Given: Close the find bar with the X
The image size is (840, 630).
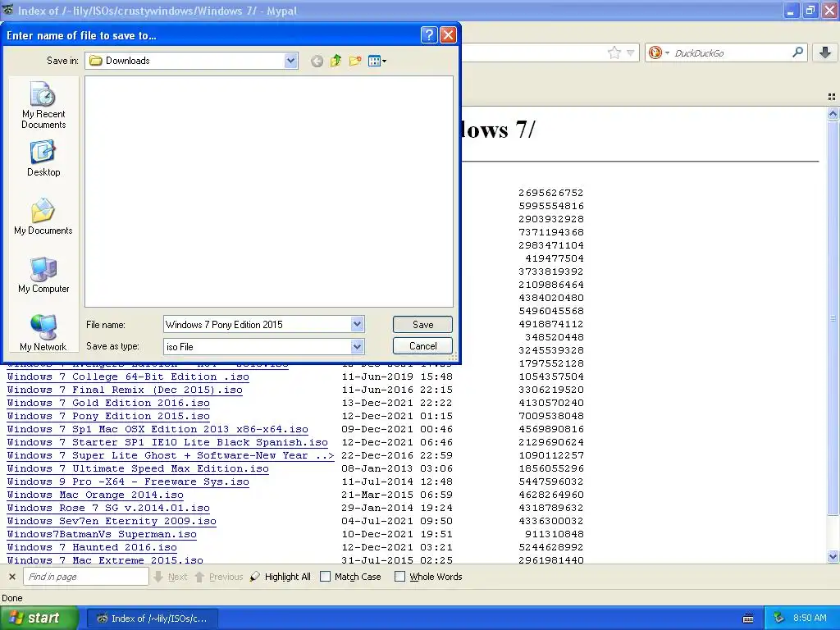Looking at the screenshot, I should [x=12, y=577].
